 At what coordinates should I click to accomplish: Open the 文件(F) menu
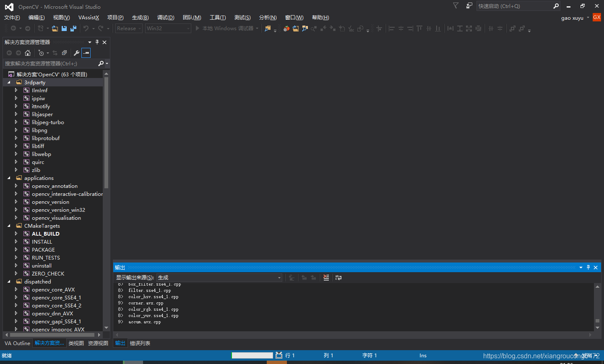tap(12, 17)
